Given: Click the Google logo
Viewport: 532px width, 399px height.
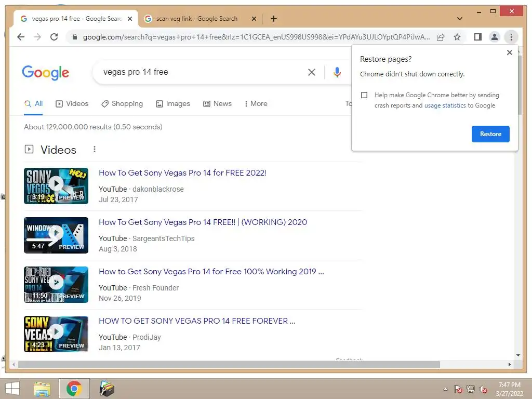Looking at the screenshot, I should click(46, 73).
